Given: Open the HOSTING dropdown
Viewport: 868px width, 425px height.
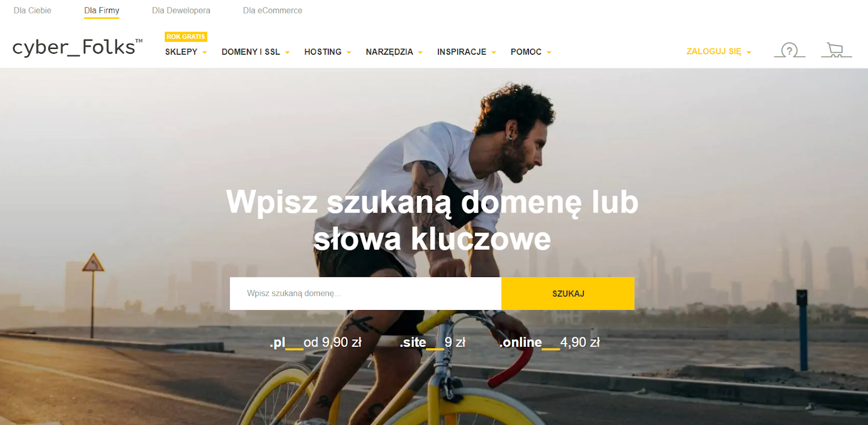Looking at the screenshot, I should (x=328, y=52).
